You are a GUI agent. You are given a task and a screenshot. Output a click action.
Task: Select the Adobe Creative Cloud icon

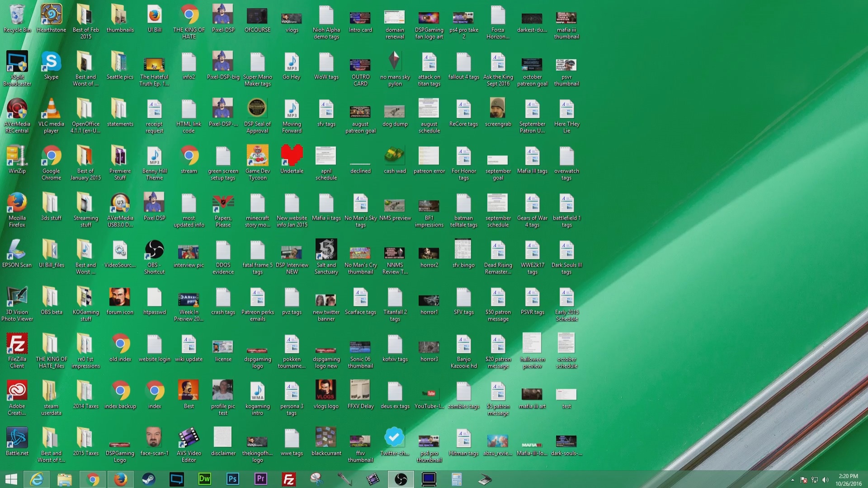17,398
